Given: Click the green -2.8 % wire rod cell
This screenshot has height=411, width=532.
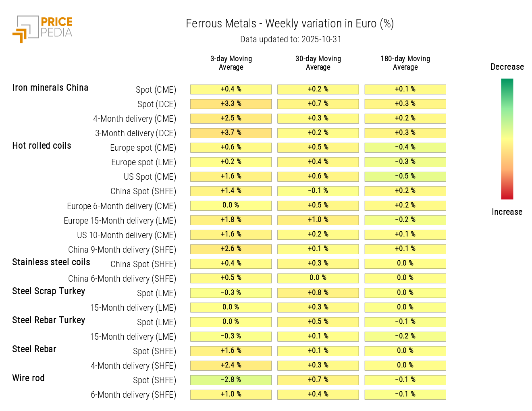Looking at the screenshot, I should (231, 380).
